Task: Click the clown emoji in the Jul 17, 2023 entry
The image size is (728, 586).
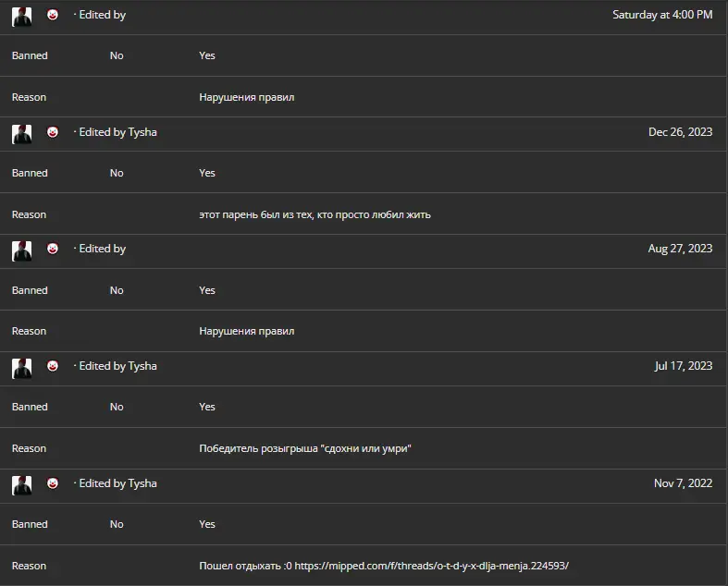Action: 53,366
